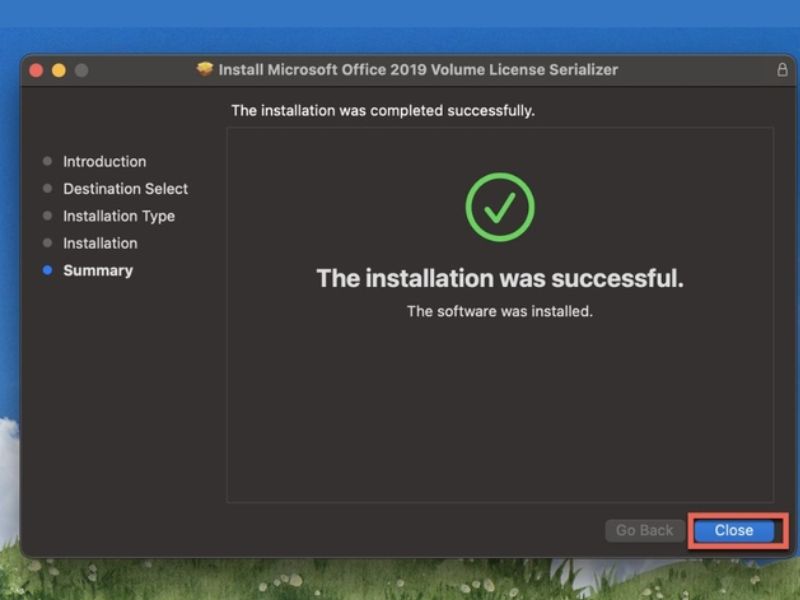Select the Installation Type step label
The height and width of the screenshot is (600, 800).
[119, 216]
